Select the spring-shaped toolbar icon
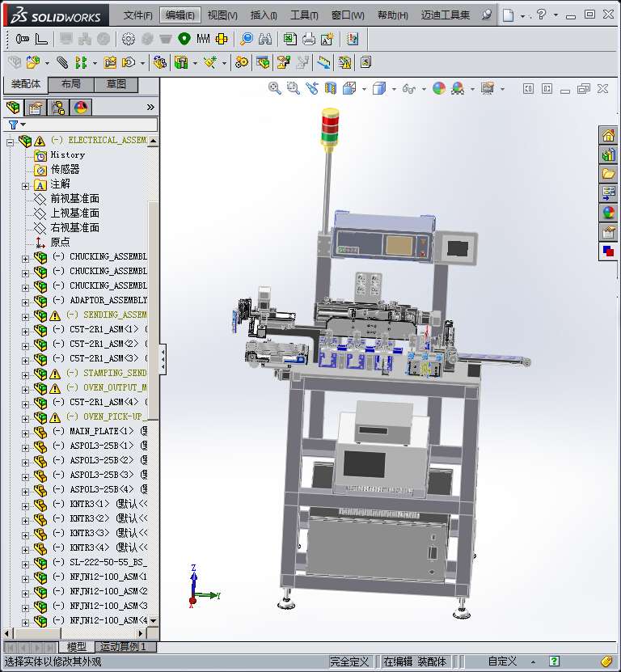Screen dimensions: 621x672 203,39
